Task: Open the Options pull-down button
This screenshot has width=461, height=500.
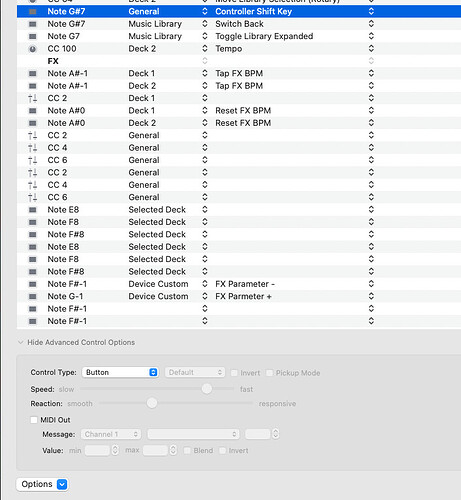Action: click(x=42, y=484)
